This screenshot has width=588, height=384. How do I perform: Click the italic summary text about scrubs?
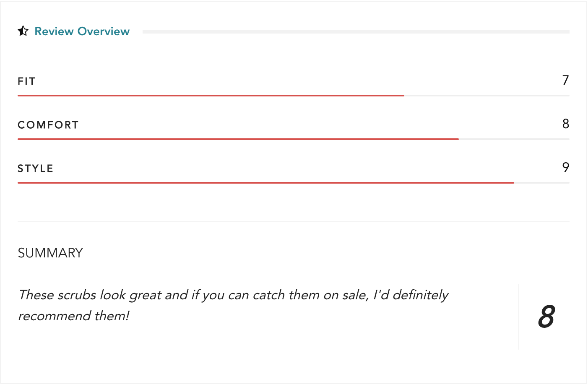point(233,305)
